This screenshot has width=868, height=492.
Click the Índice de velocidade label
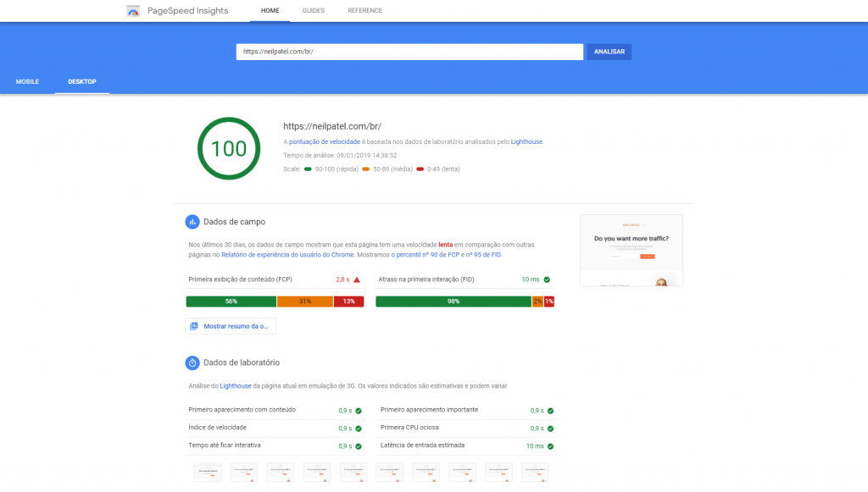(218, 428)
